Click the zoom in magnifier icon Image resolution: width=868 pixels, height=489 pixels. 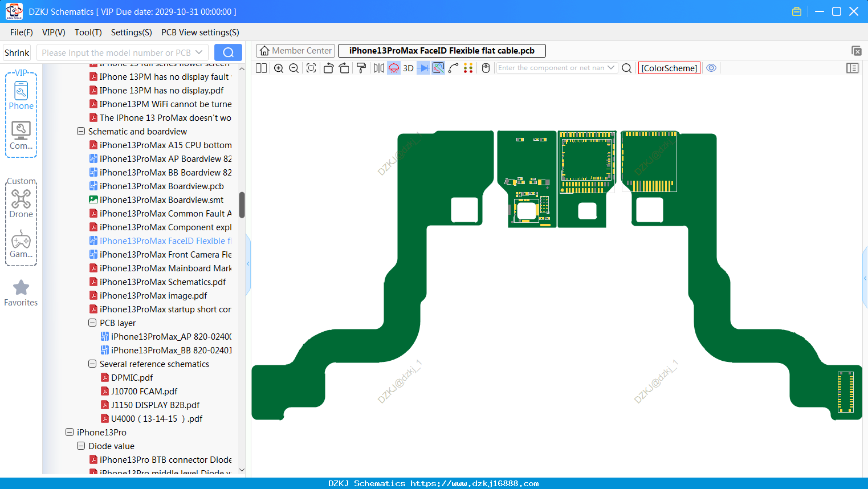(x=279, y=68)
